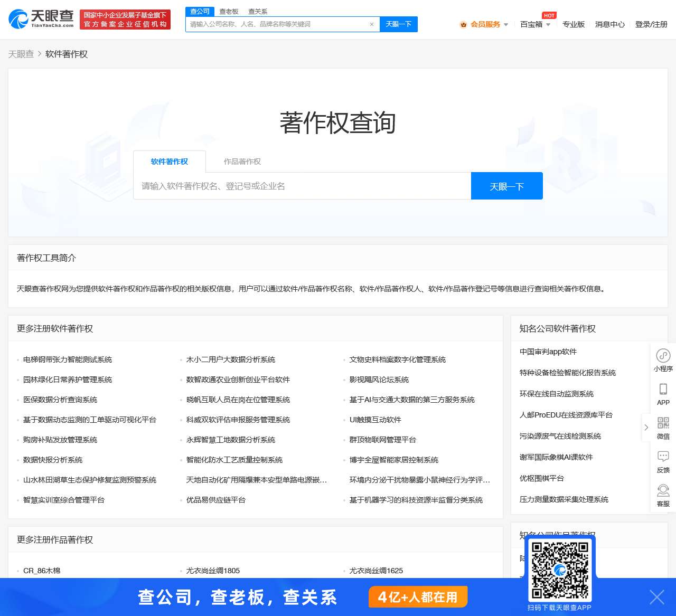Open 电梯钢带张力智能测试系统 link
This screenshot has height=616, width=676.
[68, 359]
